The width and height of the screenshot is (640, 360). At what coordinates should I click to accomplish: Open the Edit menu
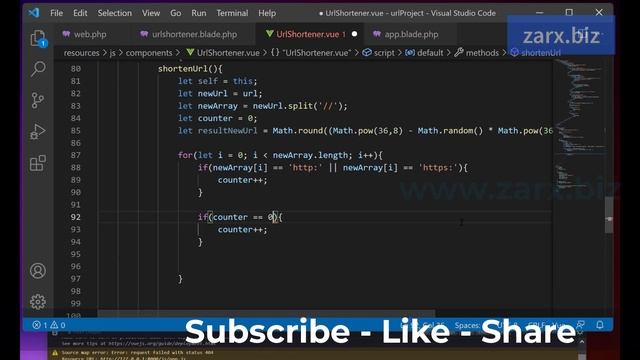click(x=80, y=13)
